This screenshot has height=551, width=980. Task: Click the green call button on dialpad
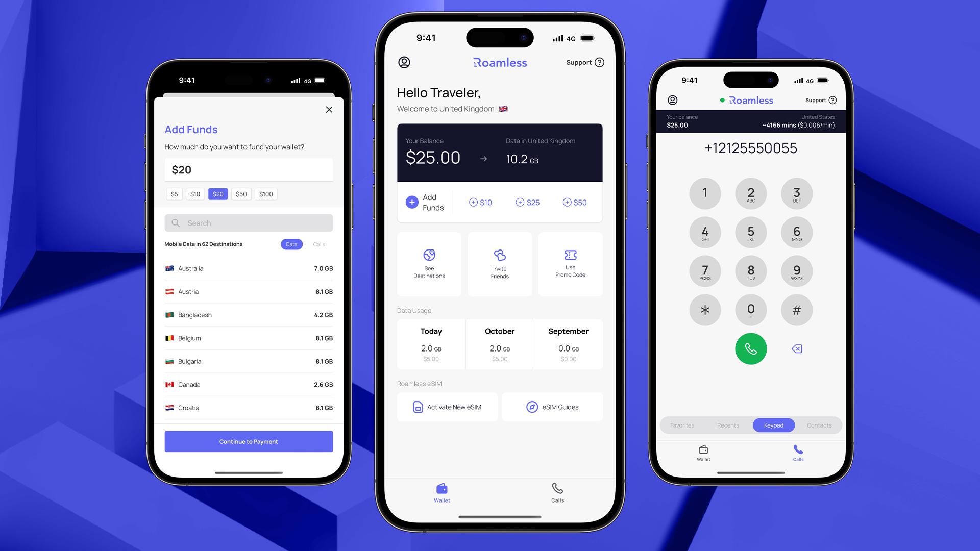750,348
